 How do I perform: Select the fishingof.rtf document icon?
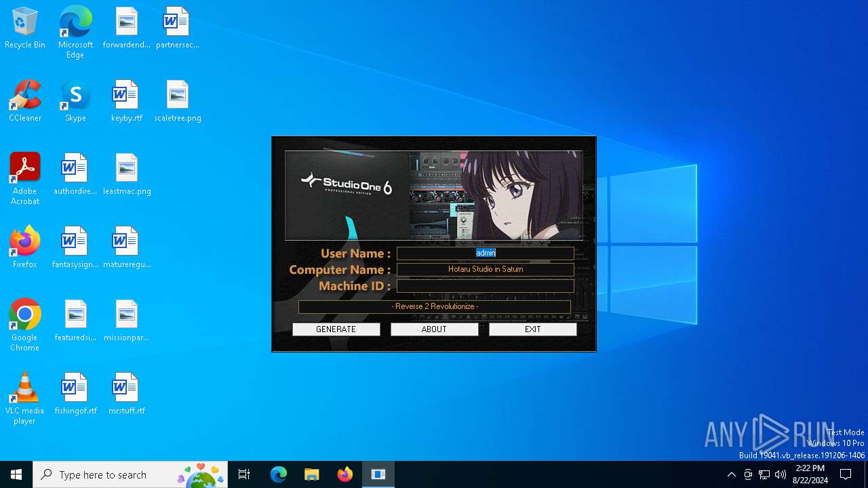point(75,394)
